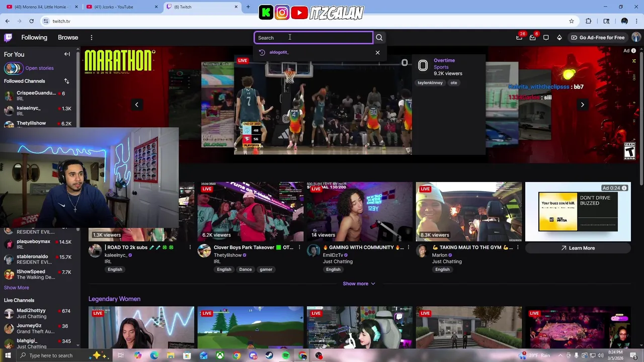Open Prime loot with 26 badge

[519, 38]
